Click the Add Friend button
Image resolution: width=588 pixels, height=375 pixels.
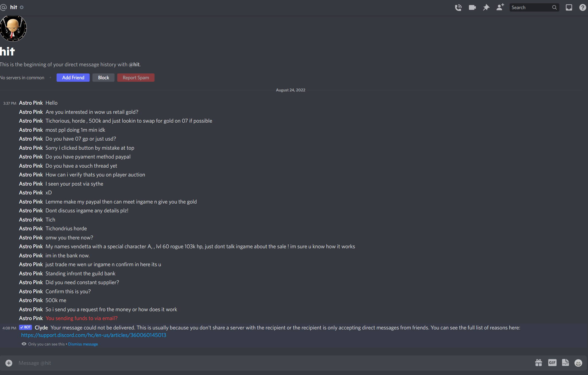click(73, 78)
